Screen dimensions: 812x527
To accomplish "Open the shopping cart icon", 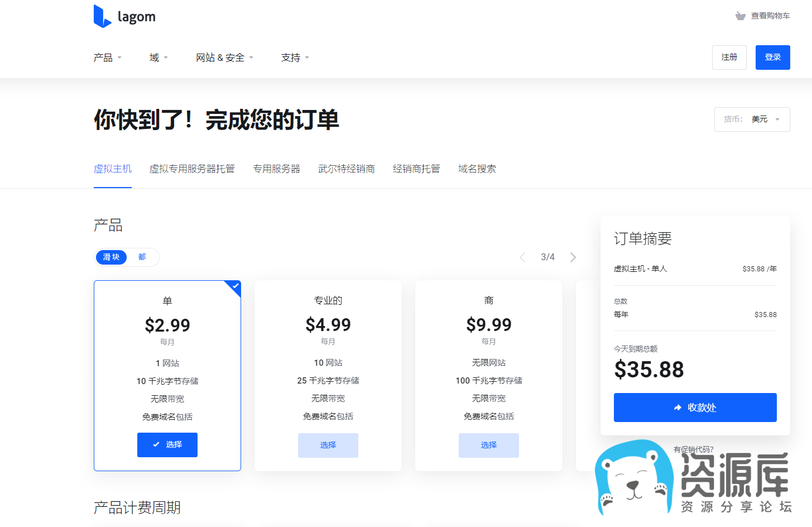I will click(x=741, y=16).
